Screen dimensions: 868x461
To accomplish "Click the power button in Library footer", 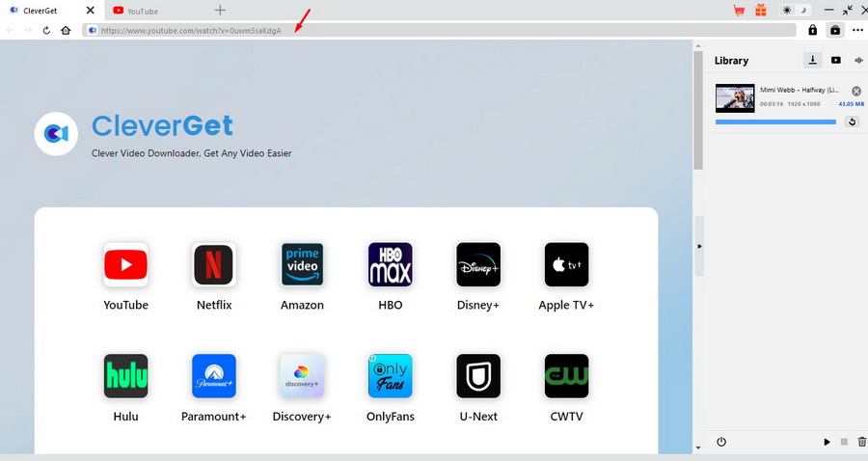I will (x=721, y=442).
